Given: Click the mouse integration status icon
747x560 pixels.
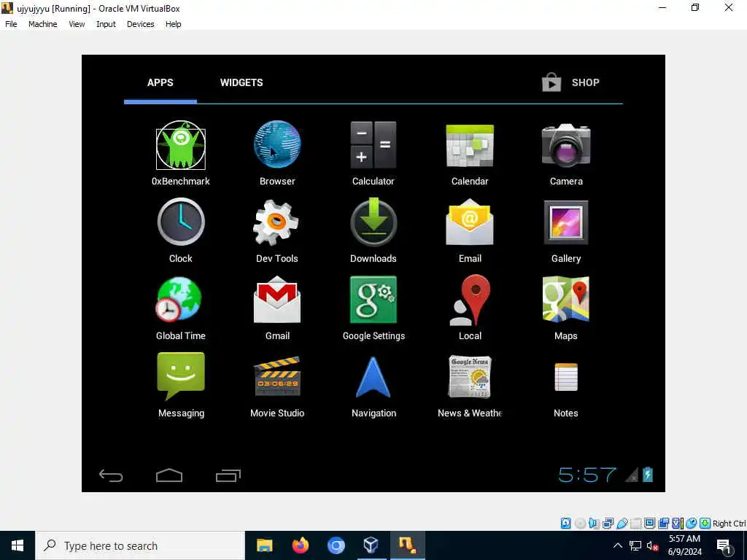Looking at the screenshot, I should [691, 524].
